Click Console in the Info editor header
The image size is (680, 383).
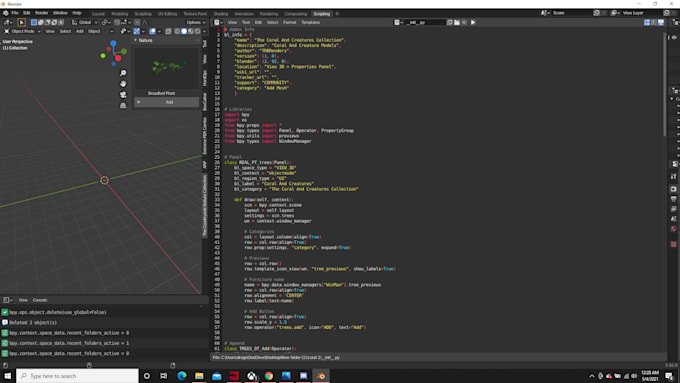[x=40, y=300]
